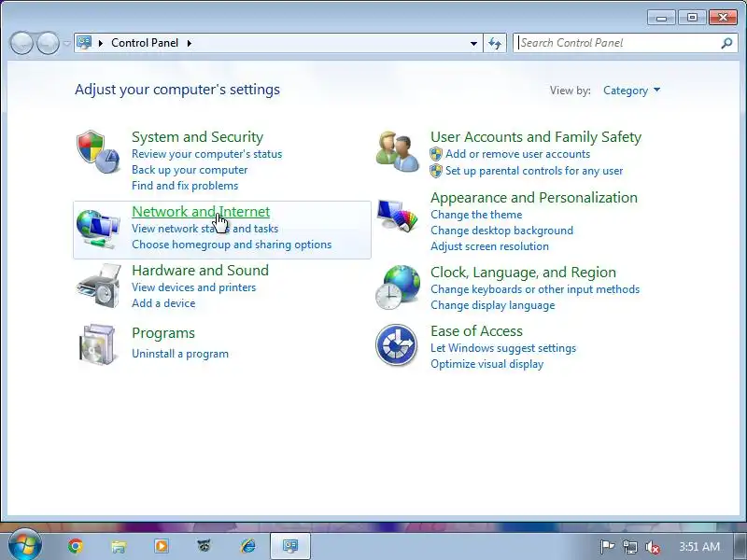
Task: Click the search magnifier icon
Action: (x=726, y=43)
